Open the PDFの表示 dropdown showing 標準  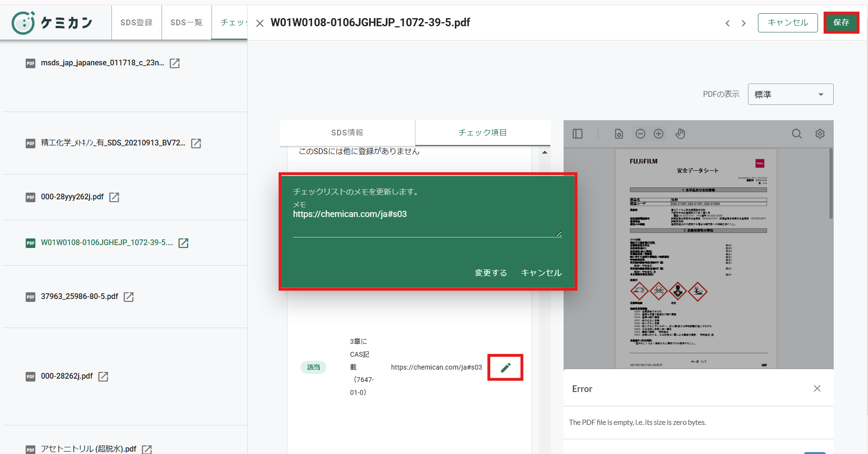tap(790, 94)
